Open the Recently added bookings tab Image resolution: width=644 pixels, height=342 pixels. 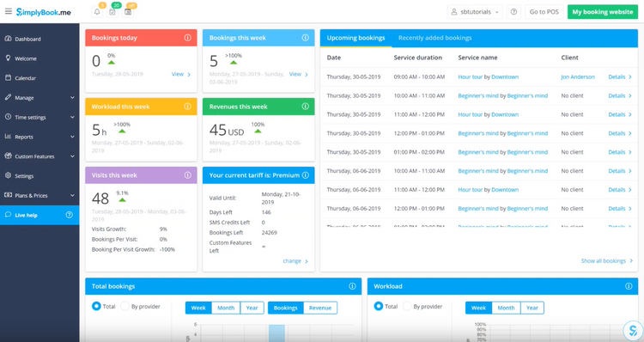tap(435, 38)
